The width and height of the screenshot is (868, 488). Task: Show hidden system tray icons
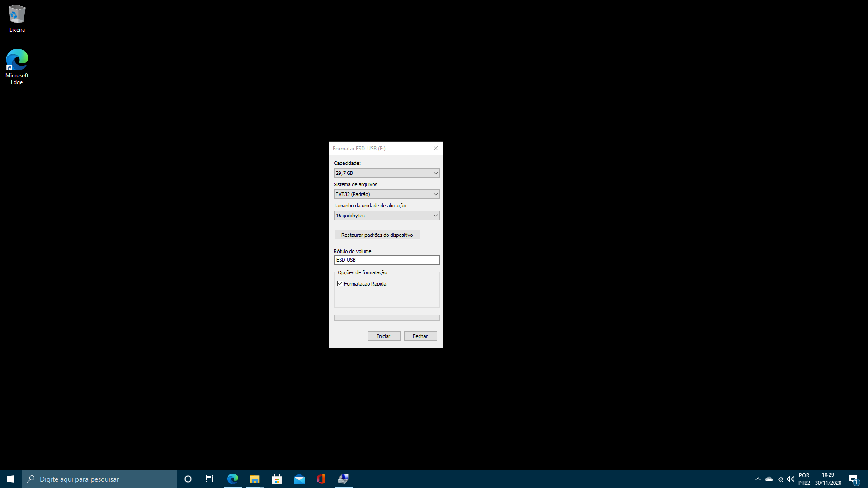[x=758, y=479]
